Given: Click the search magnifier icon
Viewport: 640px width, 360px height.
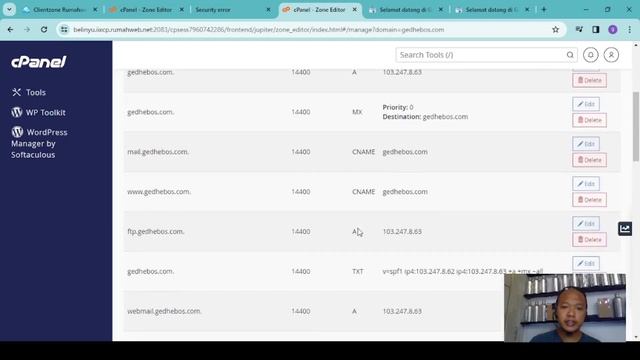Looking at the screenshot, I should pyautogui.click(x=570, y=55).
